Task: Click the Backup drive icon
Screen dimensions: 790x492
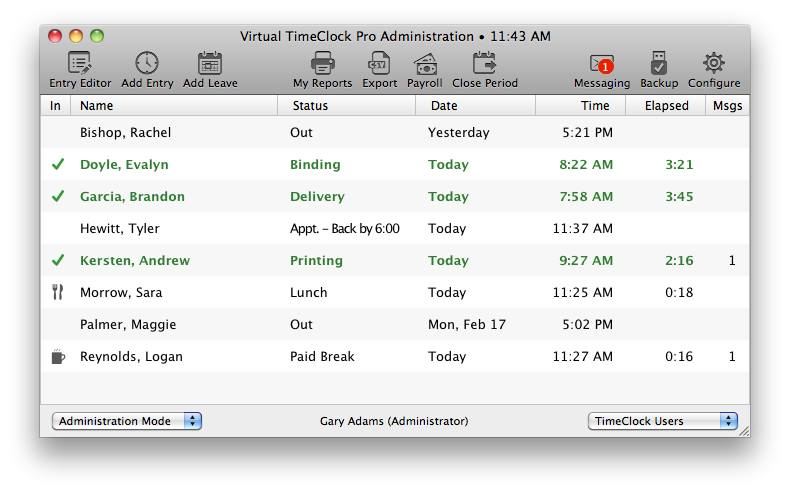Action: (x=659, y=63)
